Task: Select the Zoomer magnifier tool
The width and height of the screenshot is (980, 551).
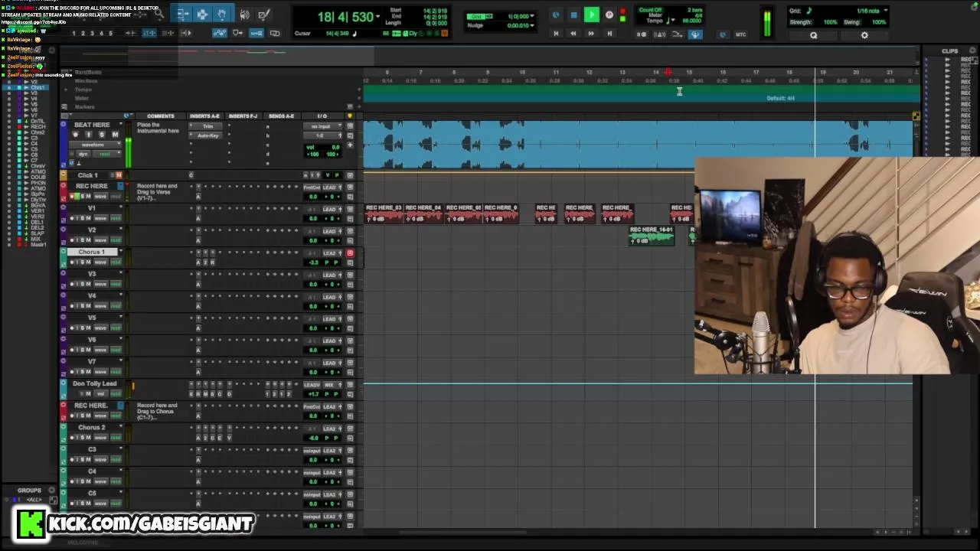Action: coord(158,14)
